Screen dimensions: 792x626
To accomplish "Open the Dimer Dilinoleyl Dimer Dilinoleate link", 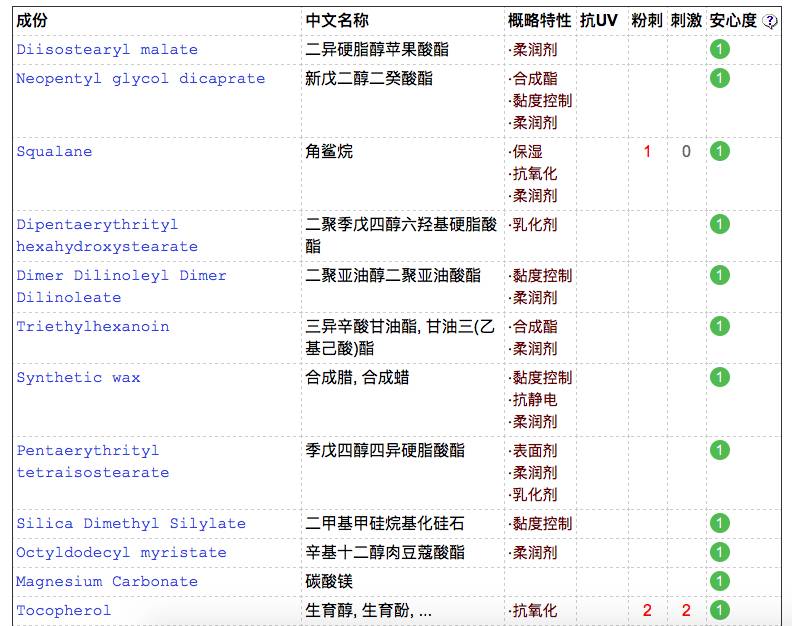I will tap(121, 286).
